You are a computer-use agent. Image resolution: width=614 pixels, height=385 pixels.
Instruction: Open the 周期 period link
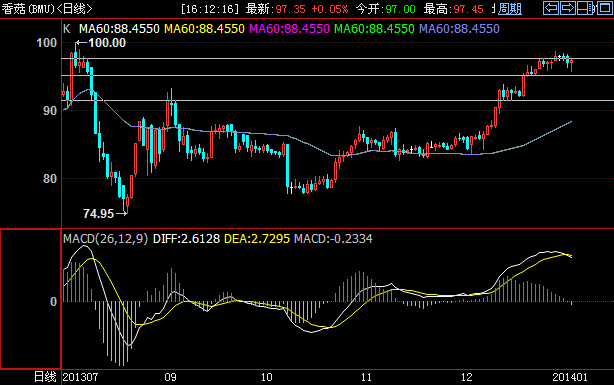click(x=509, y=9)
